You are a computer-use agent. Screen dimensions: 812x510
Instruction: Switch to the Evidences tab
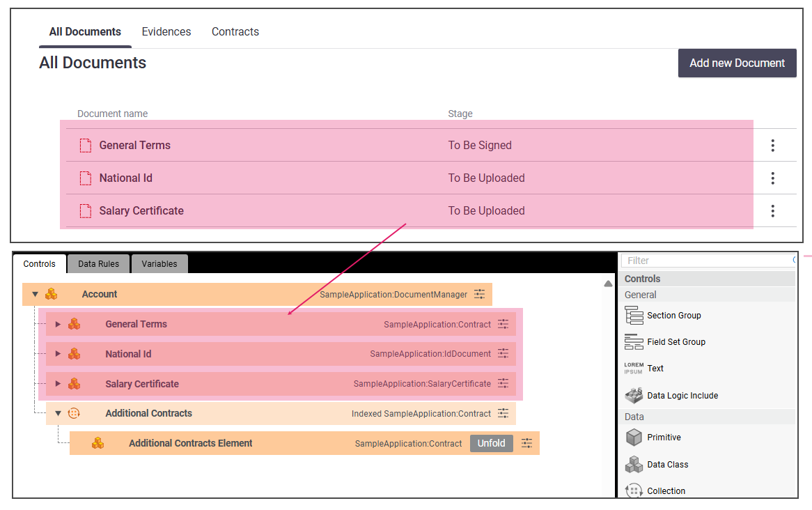click(x=166, y=32)
